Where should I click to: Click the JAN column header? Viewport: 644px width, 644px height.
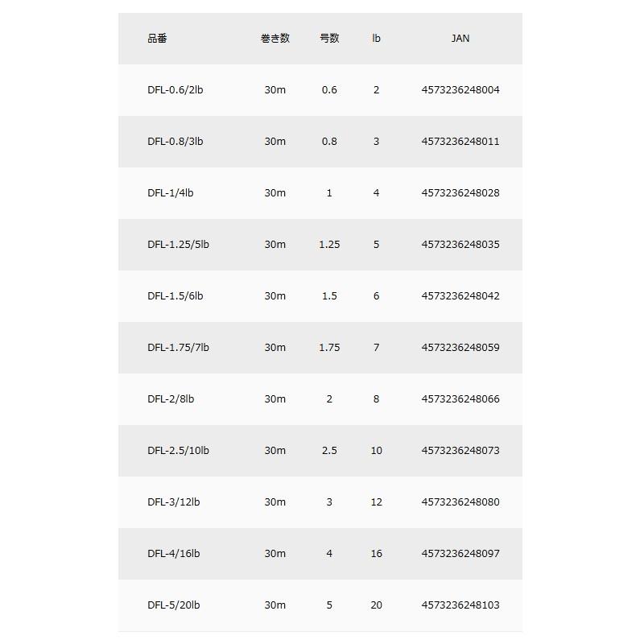point(460,39)
